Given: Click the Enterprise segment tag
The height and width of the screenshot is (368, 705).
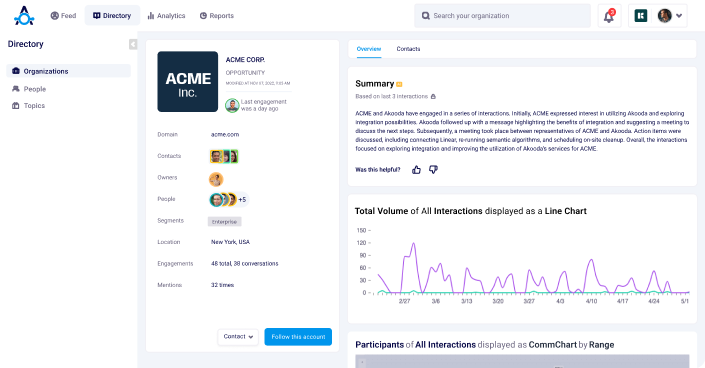Looking at the screenshot, I should point(224,221).
